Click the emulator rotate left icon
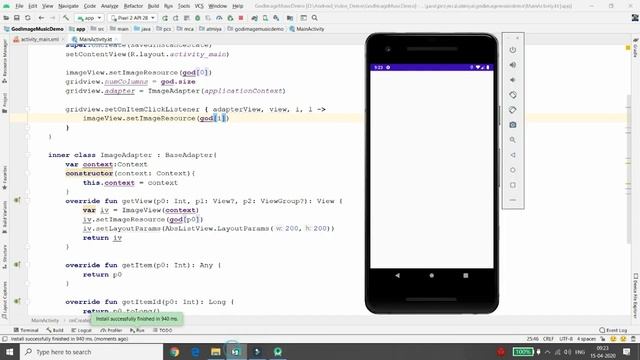This screenshot has height=360, width=640. pos(513,95)
